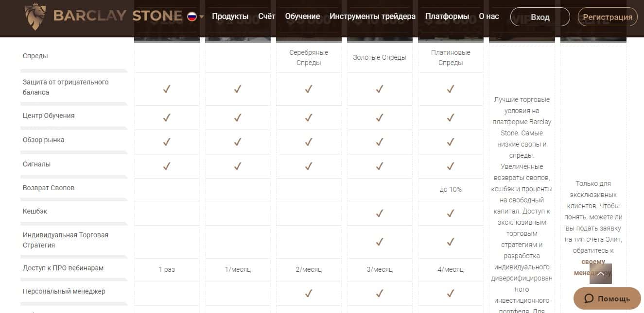
Task: Open the Обучение menu
Action: (x=302, y=16)
